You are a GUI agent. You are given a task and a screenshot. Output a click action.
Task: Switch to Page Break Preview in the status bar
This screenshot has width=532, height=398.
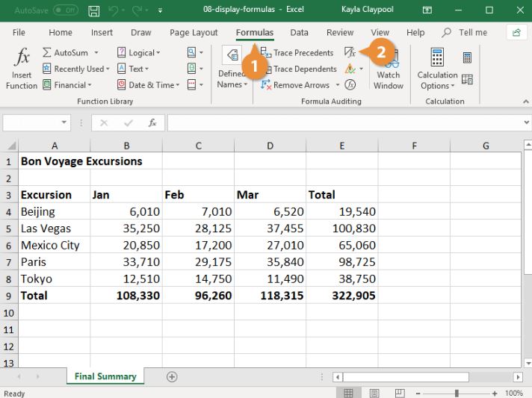pos(400,393)
